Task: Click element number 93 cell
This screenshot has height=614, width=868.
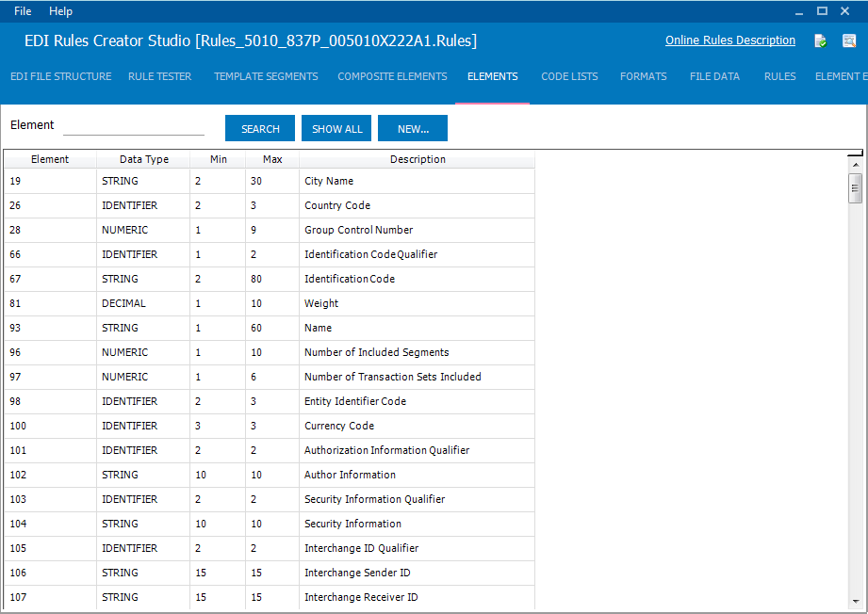Action: tap(50, 328)
